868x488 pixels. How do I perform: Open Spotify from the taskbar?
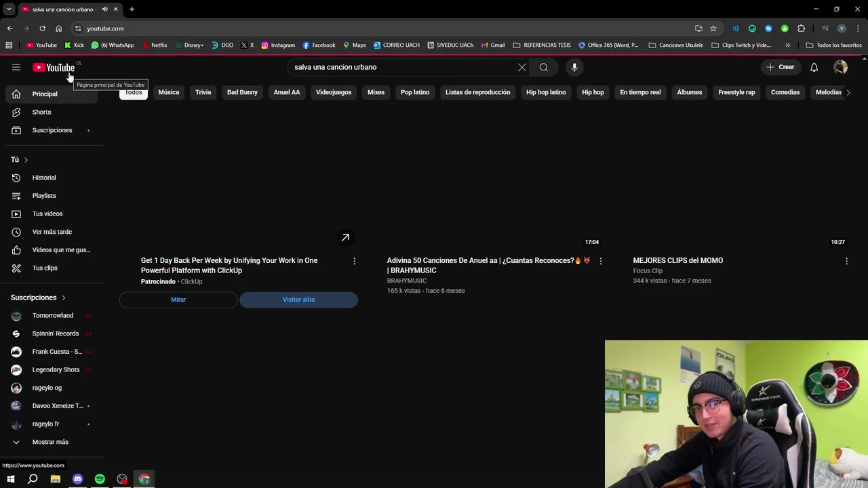(100, 479)
